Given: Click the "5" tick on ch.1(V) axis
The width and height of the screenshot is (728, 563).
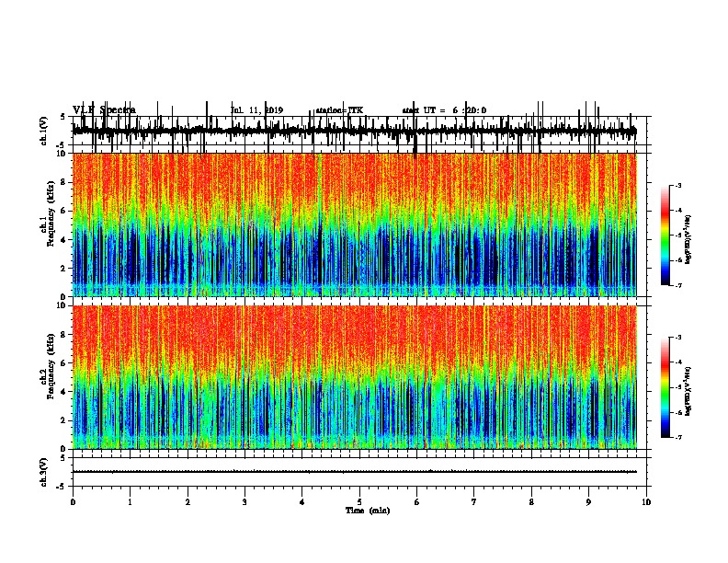Looking at the screenshot, I should [63, 117].
